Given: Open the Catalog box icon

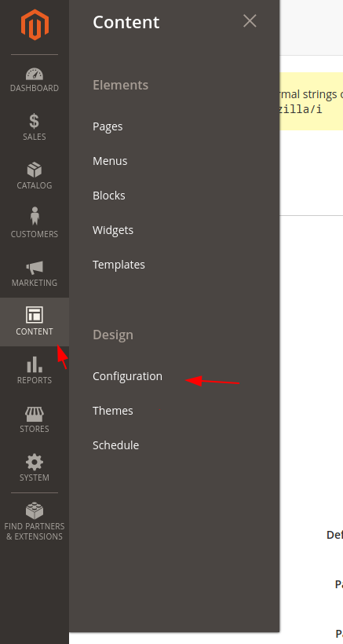Looking at the screenshot, I should [x=35, y=170].
